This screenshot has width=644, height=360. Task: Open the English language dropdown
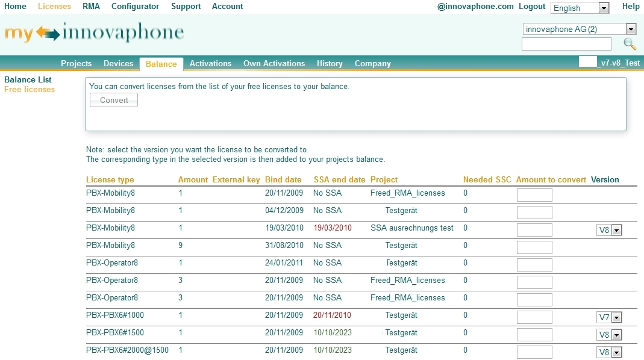(x=580, y=8)
